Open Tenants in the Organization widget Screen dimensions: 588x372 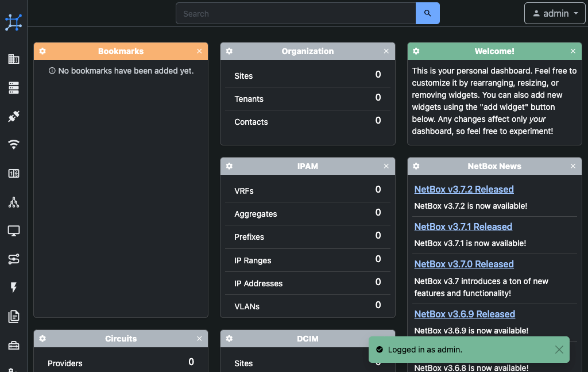[308, 99]
